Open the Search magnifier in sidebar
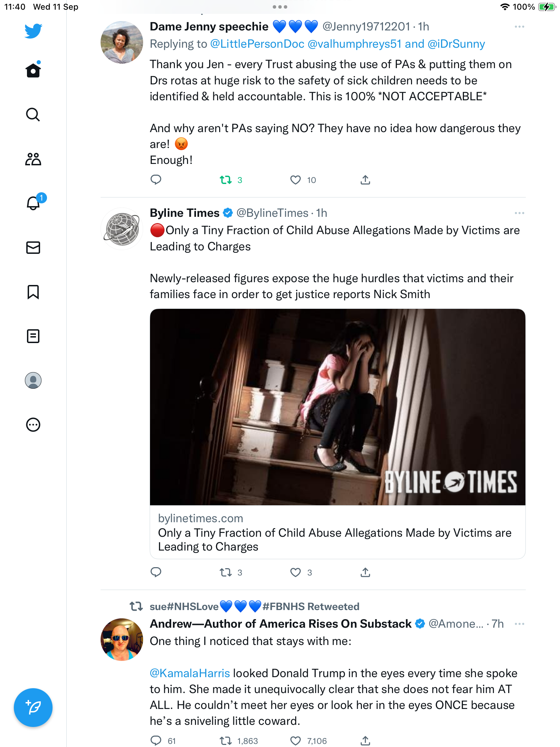560x747 pixels. click(x=33, y=114)
